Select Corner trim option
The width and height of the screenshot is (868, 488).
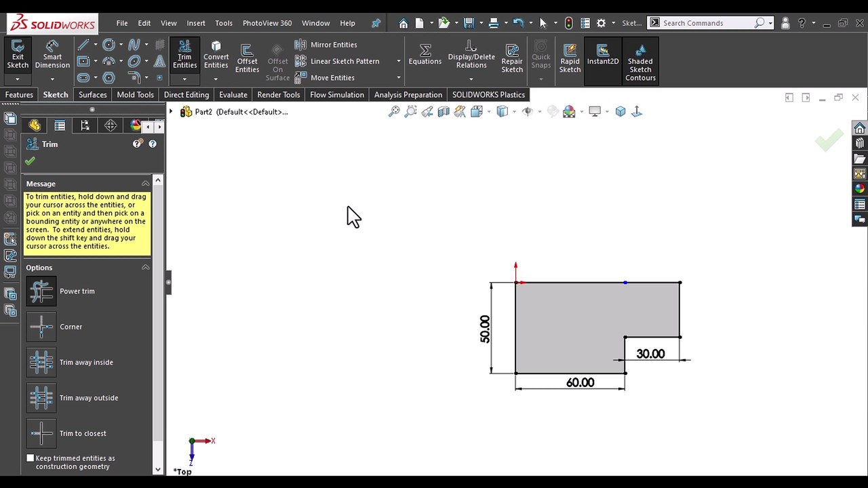tap(41, 327)
